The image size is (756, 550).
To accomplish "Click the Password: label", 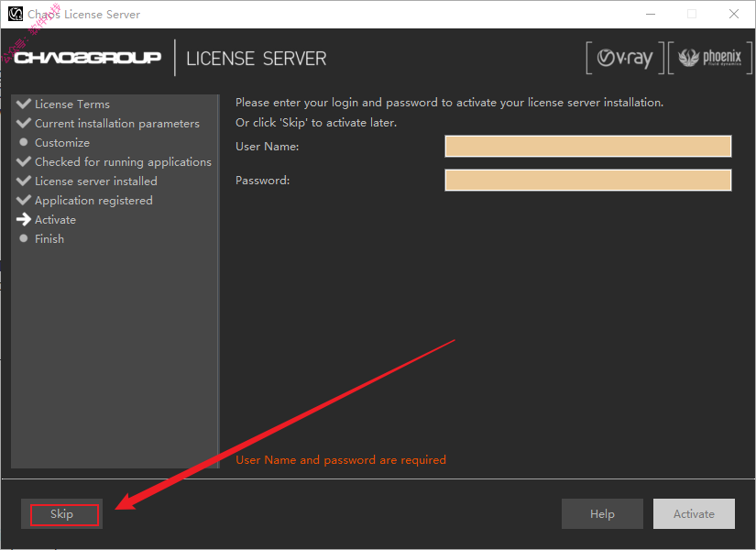I will 263,180.
